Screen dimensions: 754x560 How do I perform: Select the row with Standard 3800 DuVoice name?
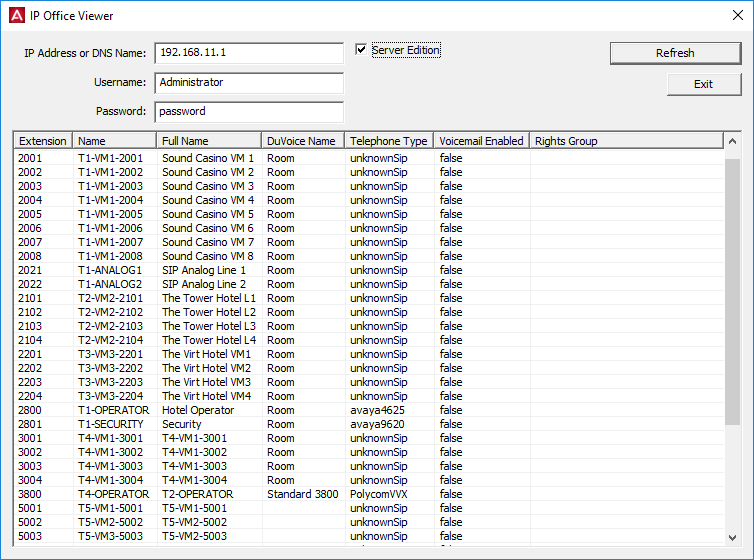coord(302,494)
